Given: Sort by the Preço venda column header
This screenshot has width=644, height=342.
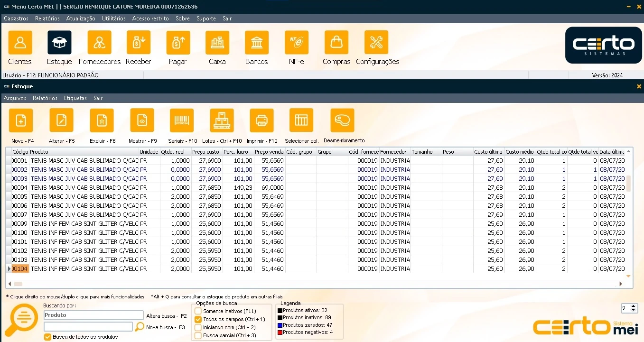Looking at the screenshot, I should (x=269, y=152).
